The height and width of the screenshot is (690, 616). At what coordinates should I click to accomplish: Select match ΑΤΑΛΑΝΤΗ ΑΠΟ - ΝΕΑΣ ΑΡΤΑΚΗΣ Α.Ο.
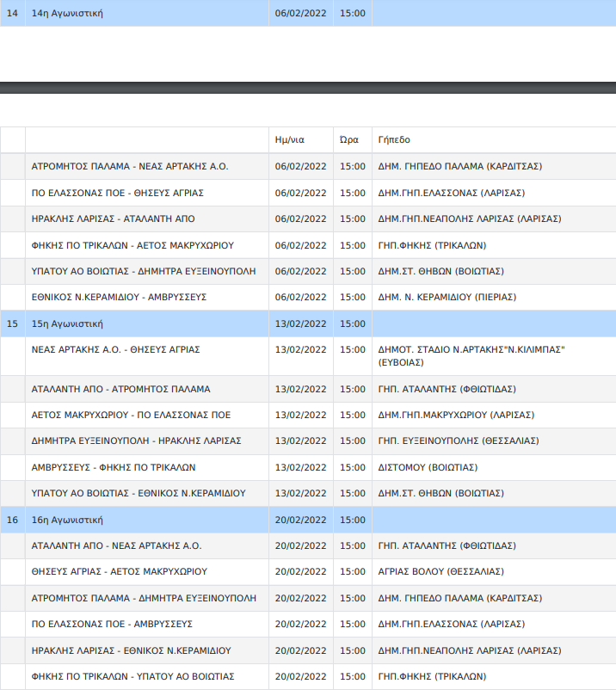(117, 545)
